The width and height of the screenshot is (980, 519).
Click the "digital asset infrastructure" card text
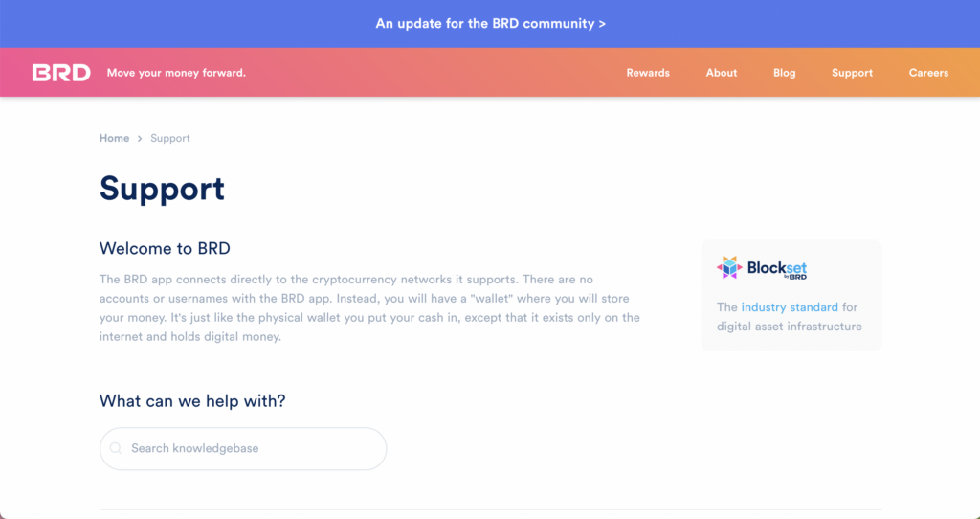790,327
